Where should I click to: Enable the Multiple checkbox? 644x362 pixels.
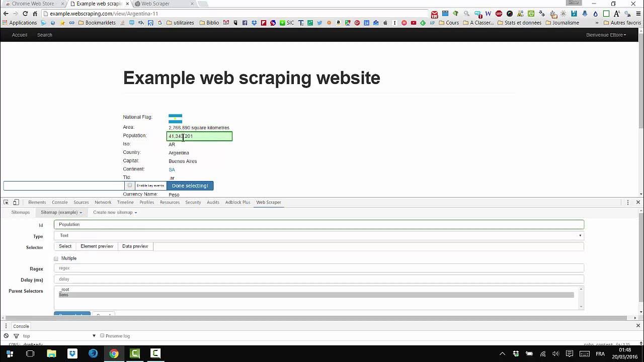pos(56,258)
